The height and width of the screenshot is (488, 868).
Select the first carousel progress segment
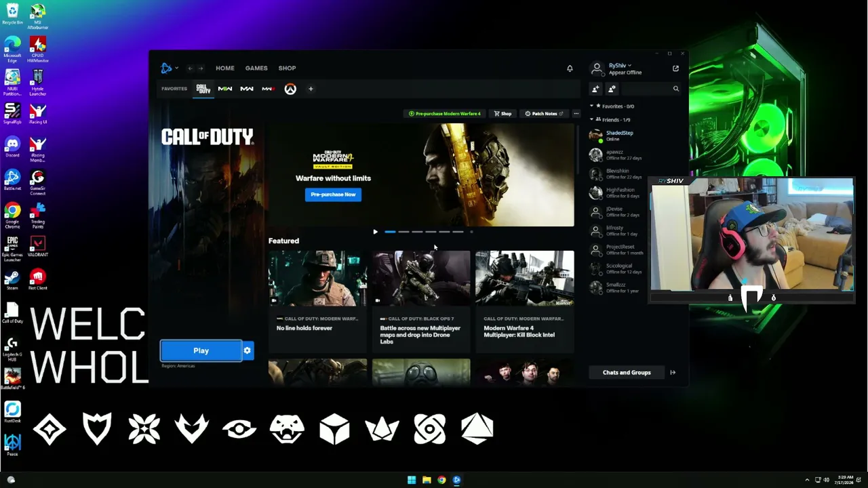click(x=390, y=232)
